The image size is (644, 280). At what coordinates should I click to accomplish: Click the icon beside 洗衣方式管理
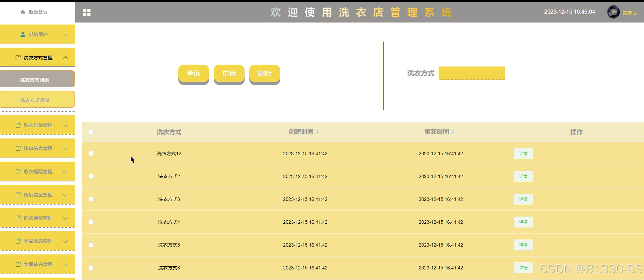[18, 58]
